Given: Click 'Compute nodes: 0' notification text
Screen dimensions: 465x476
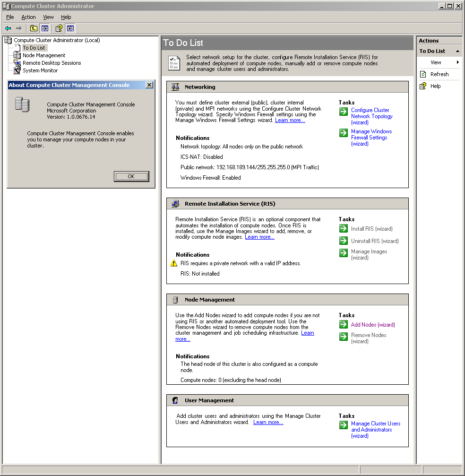Looking at the screenshot, I should coord(231,380).
